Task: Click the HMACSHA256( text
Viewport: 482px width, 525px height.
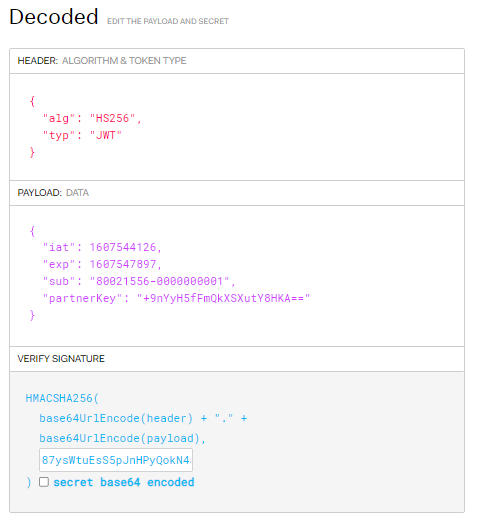Action: point(62,398)
